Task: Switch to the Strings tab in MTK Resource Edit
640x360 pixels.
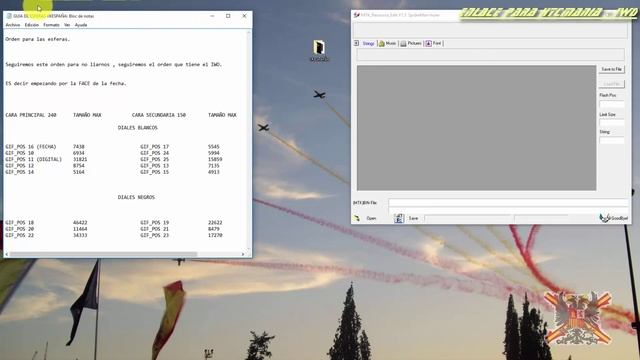Action: coord(368,43)
